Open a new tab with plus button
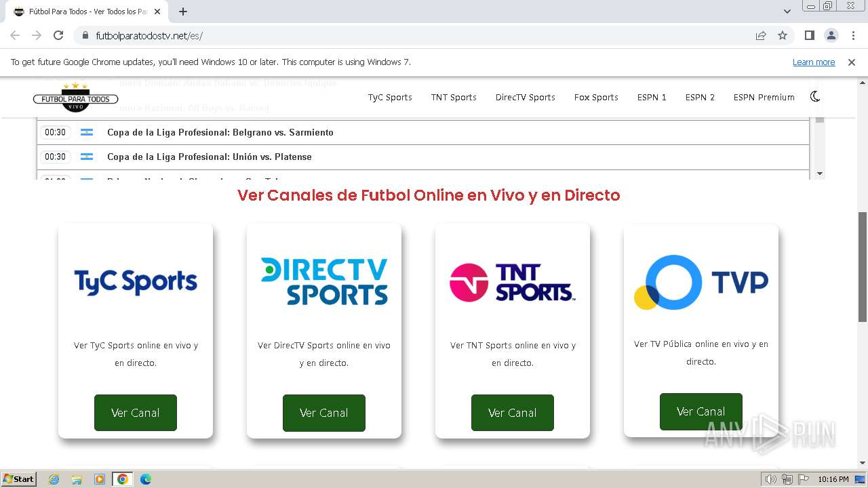This screenshot has height=488, width=868. 183,12
